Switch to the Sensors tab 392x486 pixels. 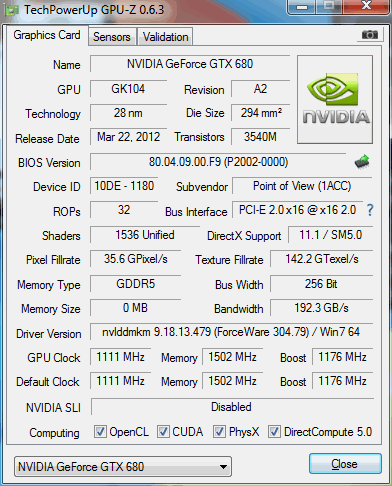pyautogui.click(x=112, y=37)
